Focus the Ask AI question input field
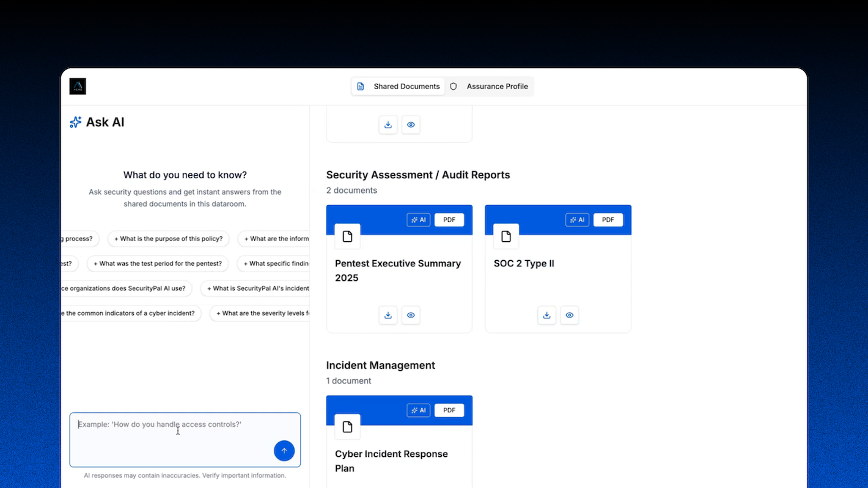This screenshot has width=868, height=488. click(x=185, y=440)
